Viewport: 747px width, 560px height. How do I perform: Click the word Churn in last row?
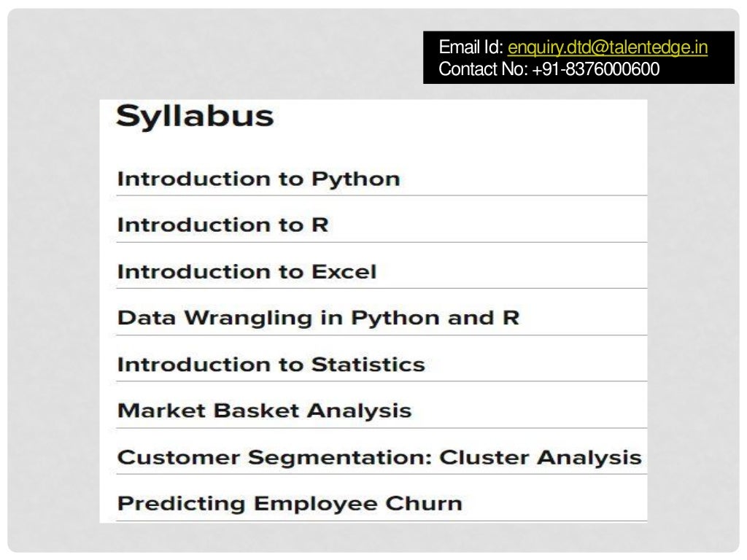pos(424,504)
